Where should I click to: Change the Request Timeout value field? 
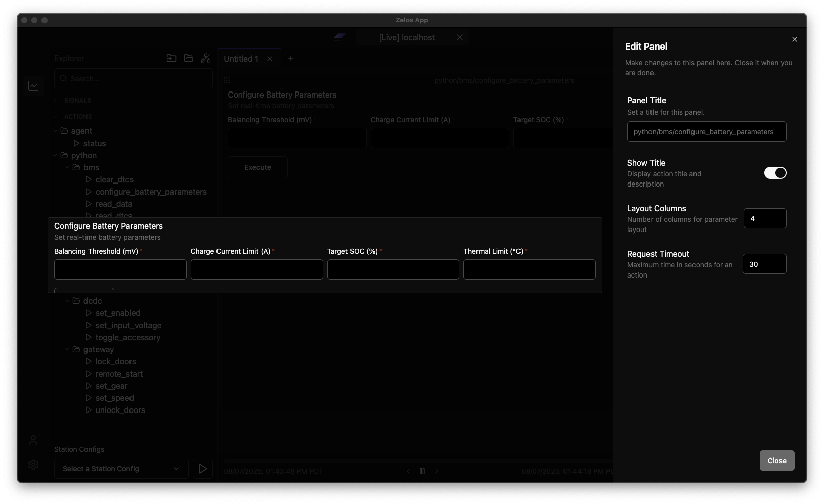764,264
